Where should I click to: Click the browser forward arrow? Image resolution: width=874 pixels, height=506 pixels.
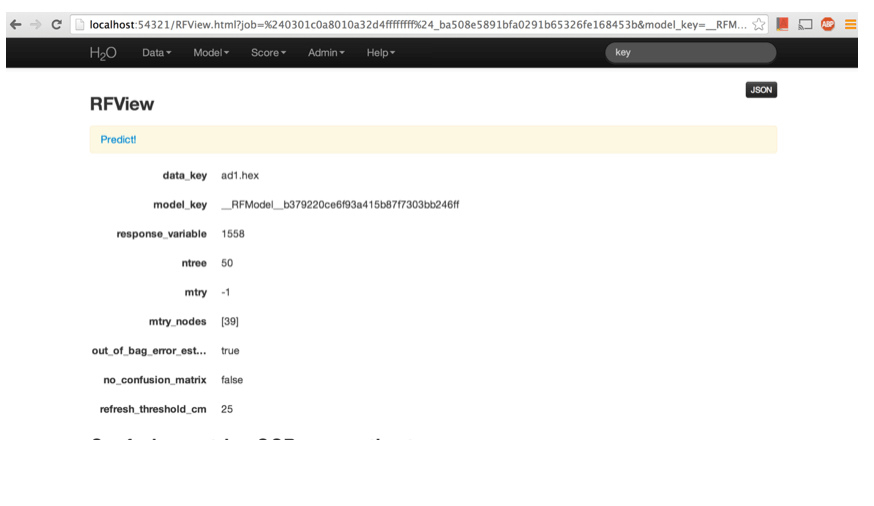point(36,24)
